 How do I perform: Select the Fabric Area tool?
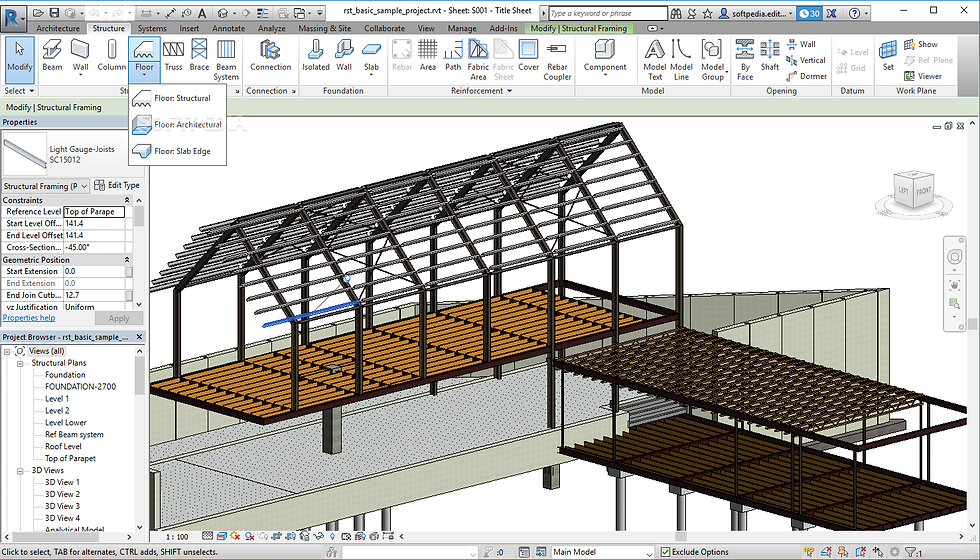478,60
